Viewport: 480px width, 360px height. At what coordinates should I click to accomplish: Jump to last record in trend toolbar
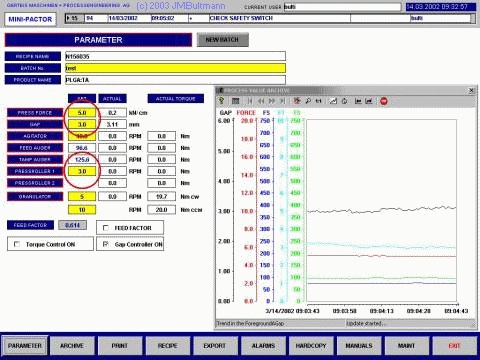282,101
